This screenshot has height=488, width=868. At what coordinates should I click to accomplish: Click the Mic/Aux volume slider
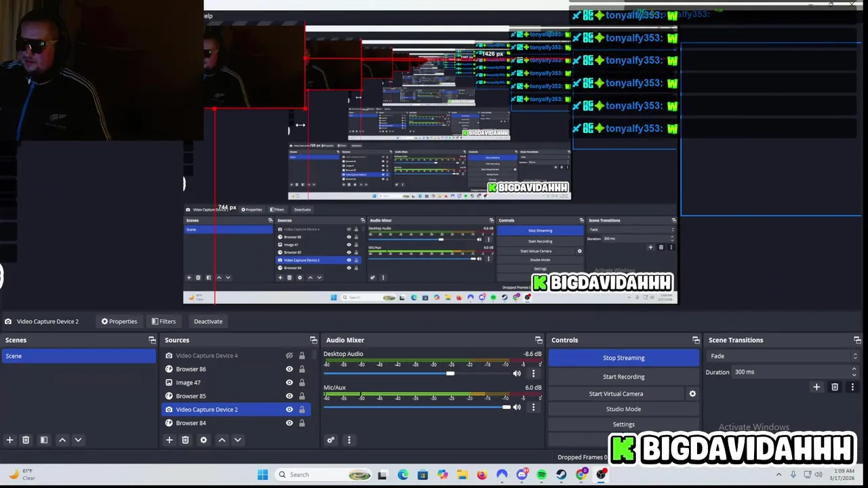click(x=417, y=407)
